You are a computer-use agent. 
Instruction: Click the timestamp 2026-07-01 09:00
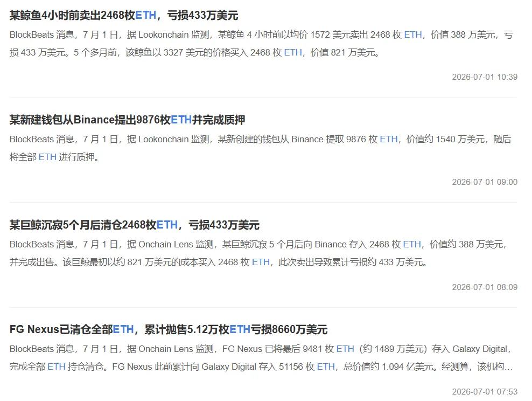point(485,182)
